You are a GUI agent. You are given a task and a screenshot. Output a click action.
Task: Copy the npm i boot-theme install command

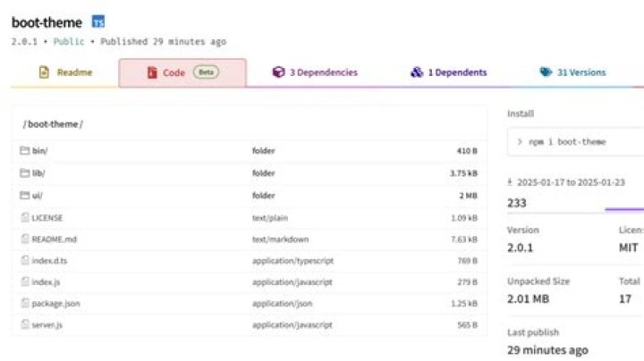click(x=576, y=142)
